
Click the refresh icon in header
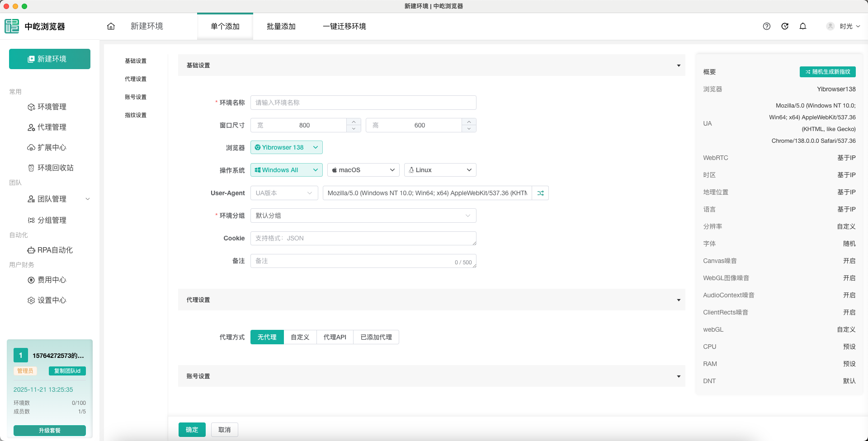coord(785,26)
